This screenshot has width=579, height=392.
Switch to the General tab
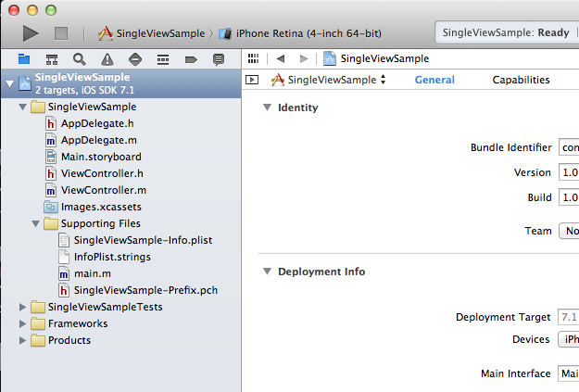(x=434, y=80)
